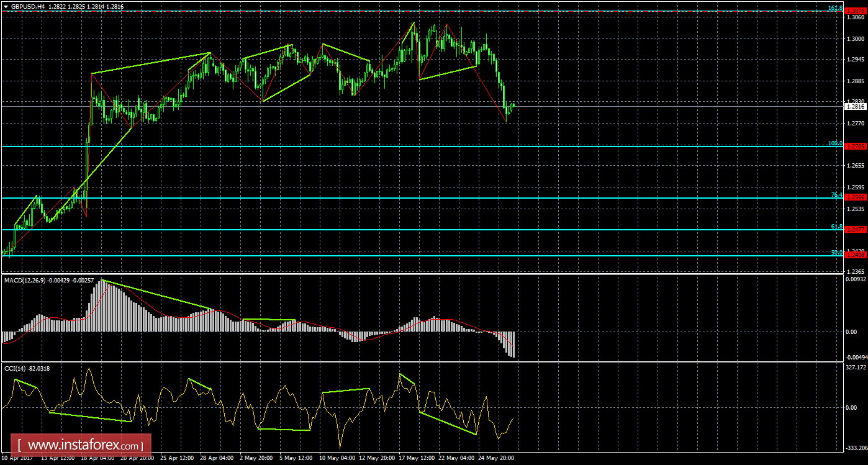Click the red 1.2566 level tag
This screenshot has width=868, height=465.
[x=856, y=197]
